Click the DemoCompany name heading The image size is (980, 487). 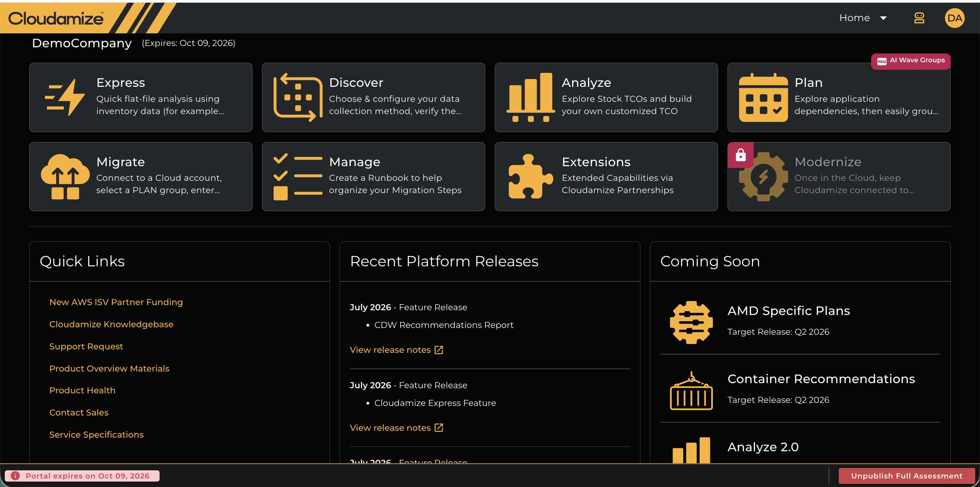[x=82, y=43]
